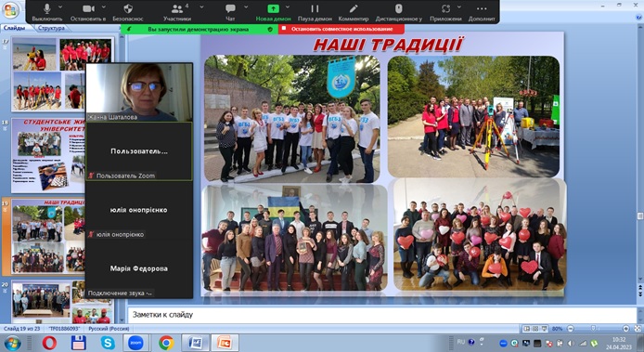Open Google Chrome from the taskbar
Image resolution: width=644 pixels, height=352 pixels.
(x=166, y=343)
